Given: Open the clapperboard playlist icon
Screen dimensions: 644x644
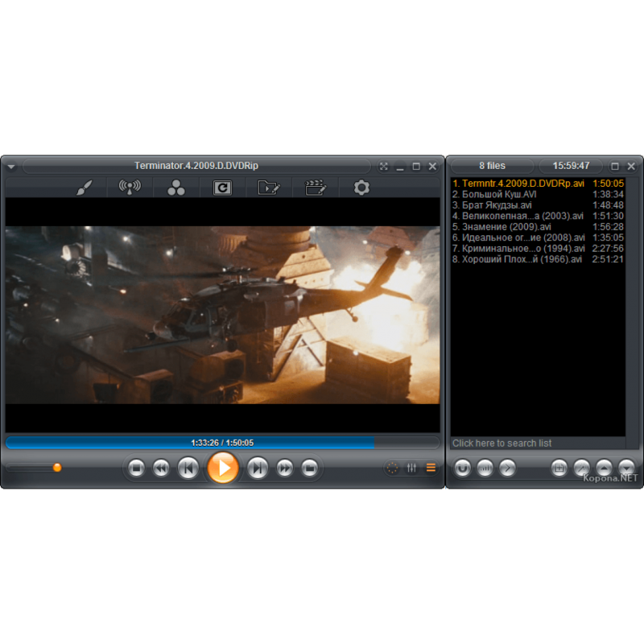Looking at the screenshot, I should click(314, 188).
